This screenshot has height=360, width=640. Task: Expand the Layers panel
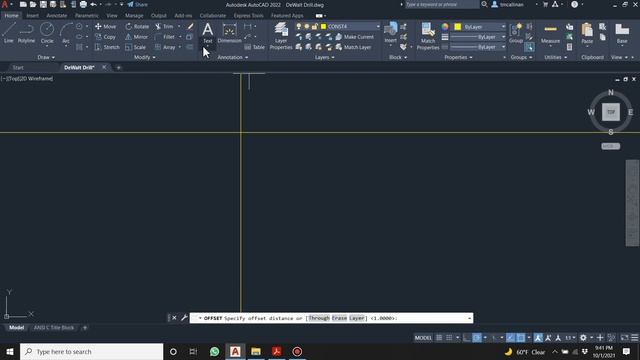(324, 58)
